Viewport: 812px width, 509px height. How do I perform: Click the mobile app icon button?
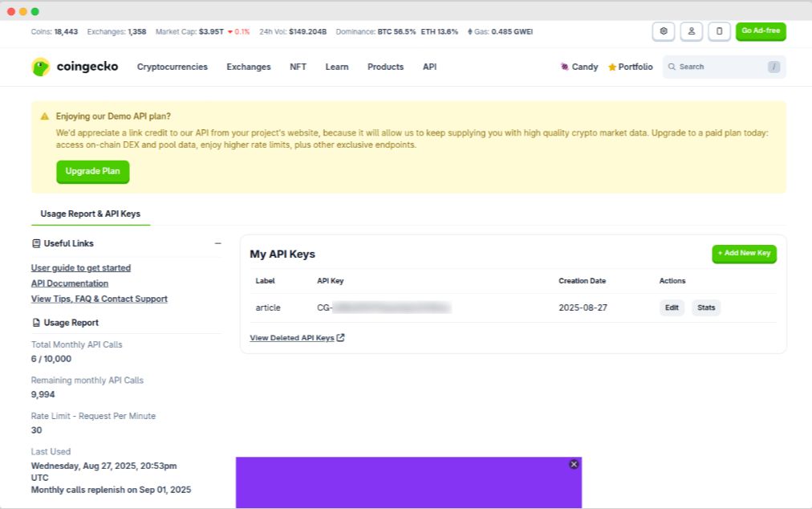point(719,31)
